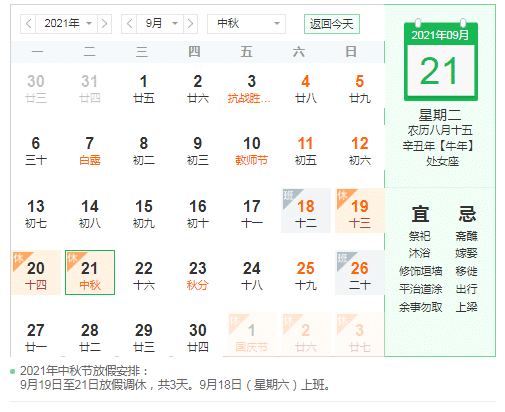Click the 2021年中秋节放假安排 notice text

click(x=84, y=371)
